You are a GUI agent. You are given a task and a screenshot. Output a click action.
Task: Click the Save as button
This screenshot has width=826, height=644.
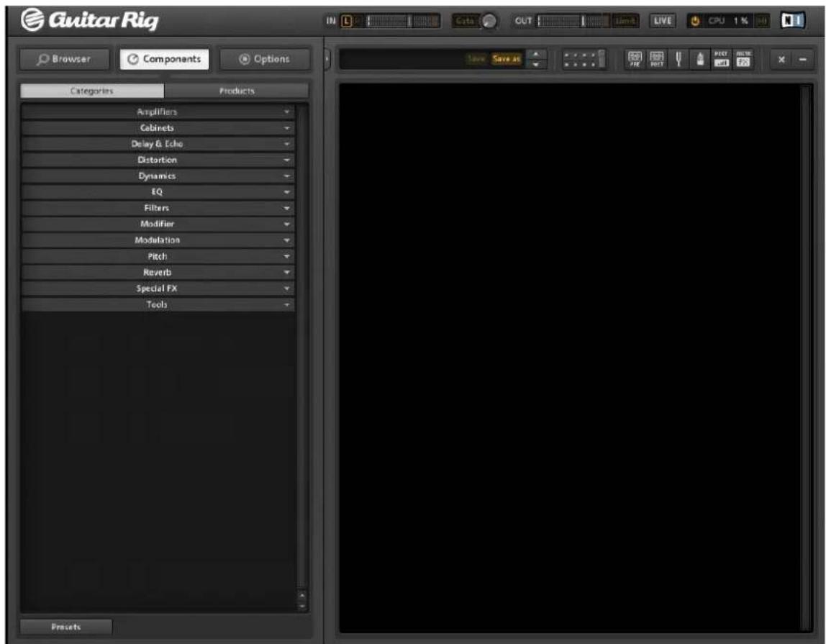click(x=507, y=59)
